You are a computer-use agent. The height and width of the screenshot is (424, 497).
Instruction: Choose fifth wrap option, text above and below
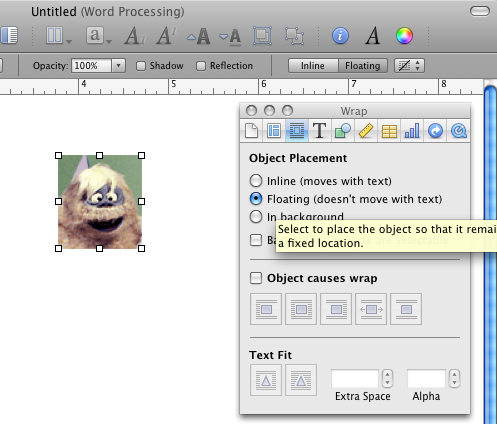[406, 309]
